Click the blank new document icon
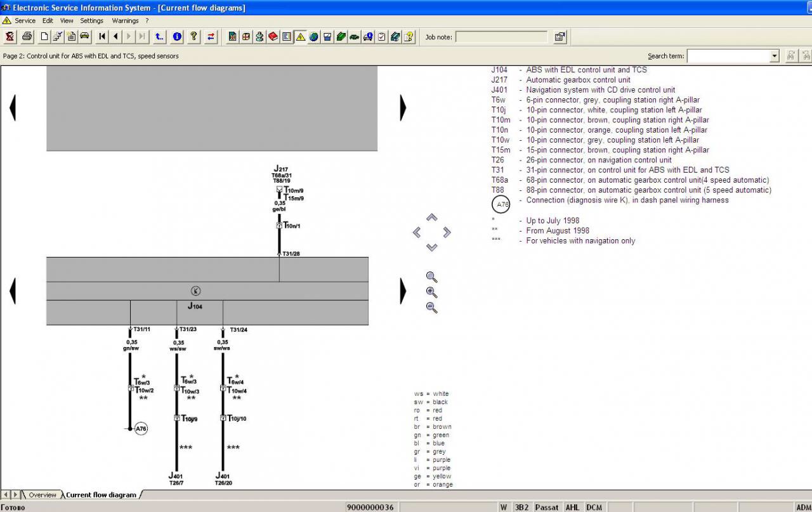This screenshot has height=512, width=812. (x=44, y=37)
